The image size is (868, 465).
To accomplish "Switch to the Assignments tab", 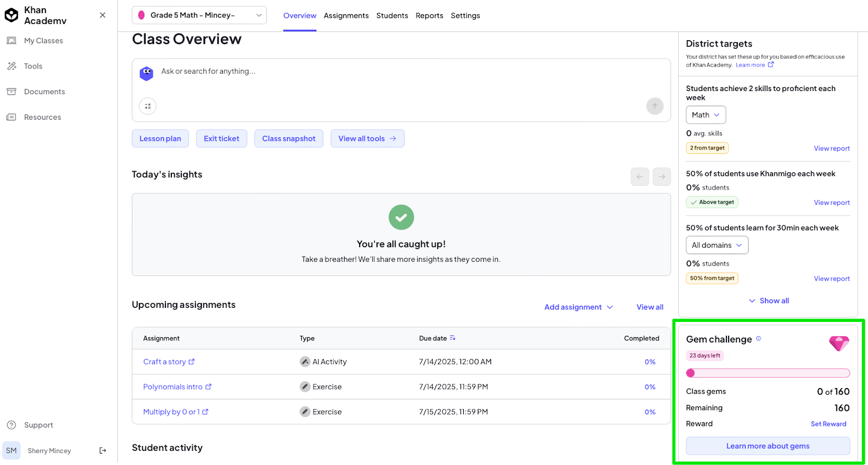I will click(x=346, y=16).
